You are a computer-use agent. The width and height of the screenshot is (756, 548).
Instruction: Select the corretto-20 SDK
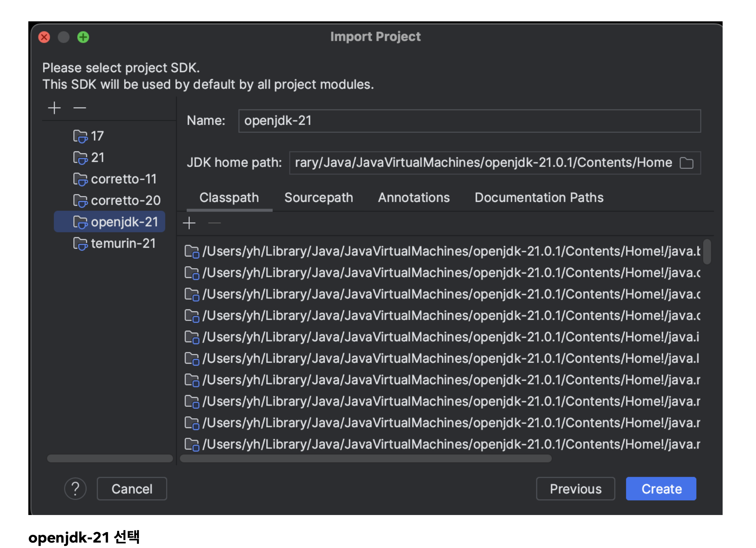pyautogui.click(x=125, y=200)
